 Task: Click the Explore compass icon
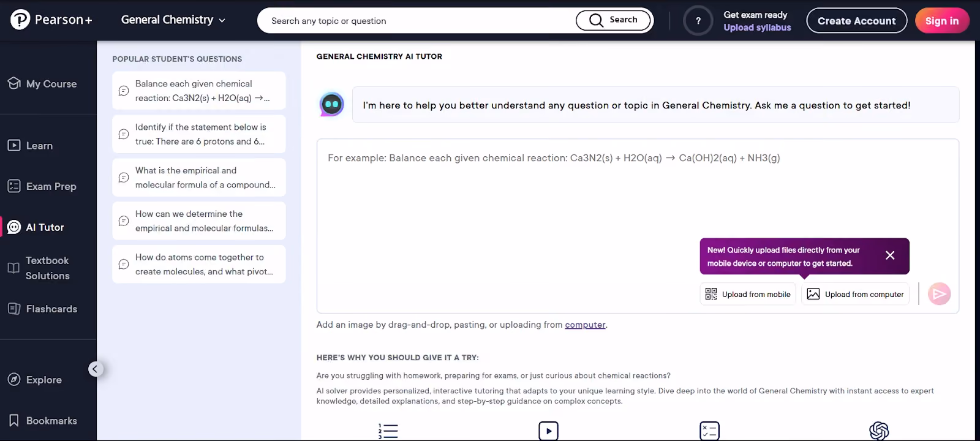click(x=14, y=380)
